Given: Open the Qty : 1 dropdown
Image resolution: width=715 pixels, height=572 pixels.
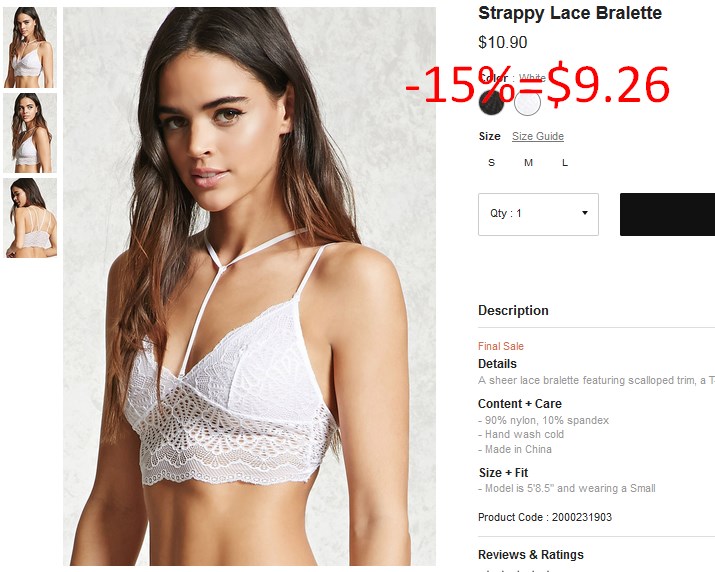Looking at the screenshot, I should (x=538, y=214).
